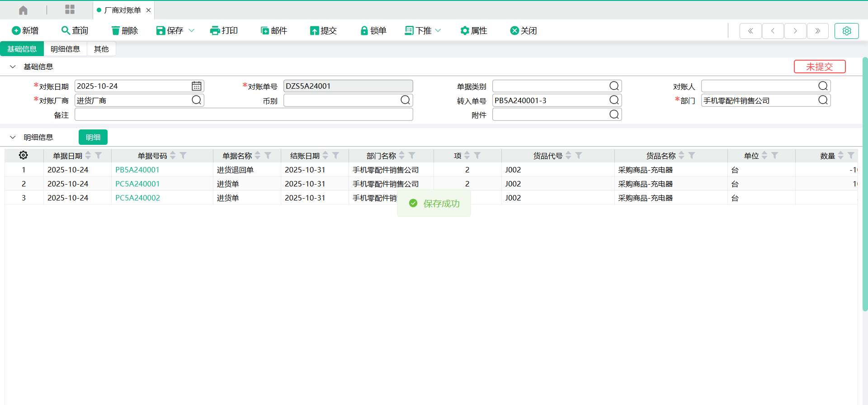
Task: Click into the 备注 input field
Action: tap(244, 114)
